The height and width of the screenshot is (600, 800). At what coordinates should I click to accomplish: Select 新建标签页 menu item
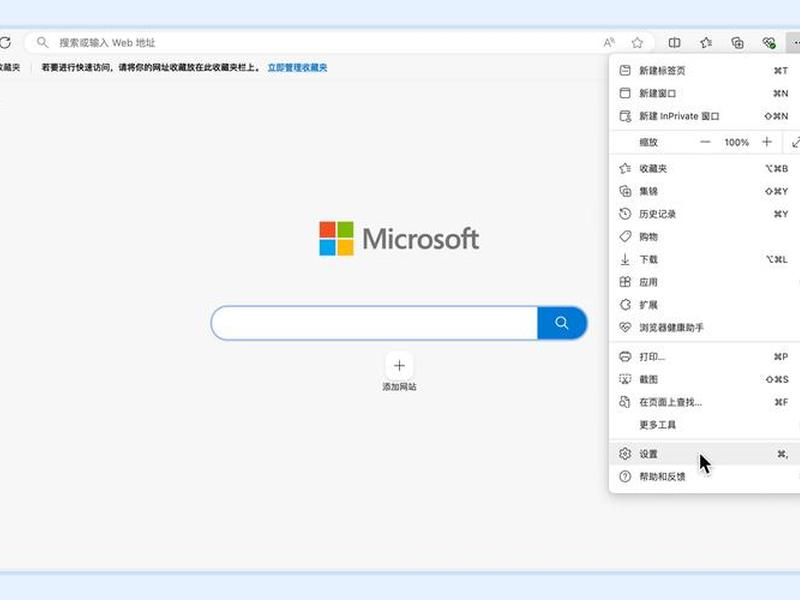[x=705, y=70]
